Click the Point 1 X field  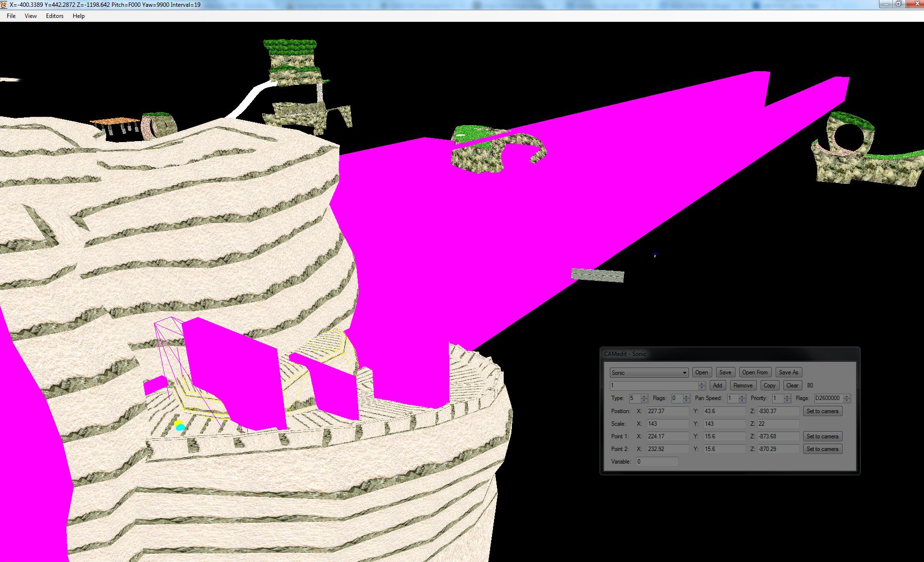tap(668, 436)
